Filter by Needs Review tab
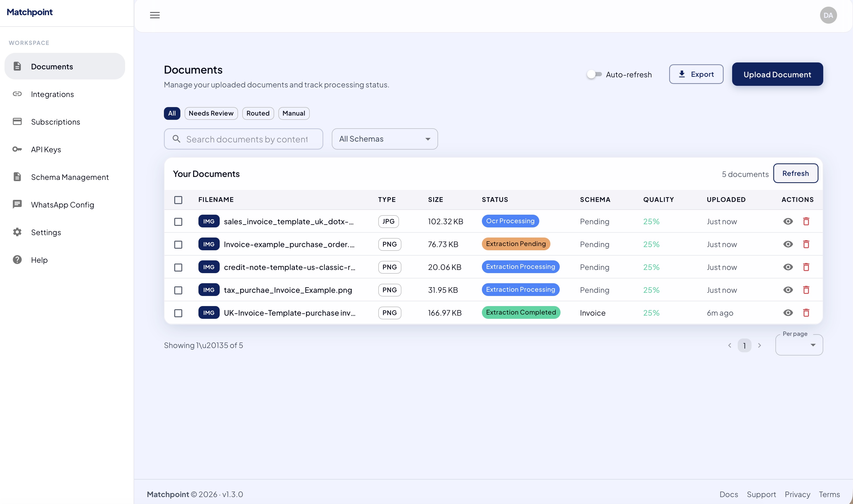853x504 pixels. 211,113
